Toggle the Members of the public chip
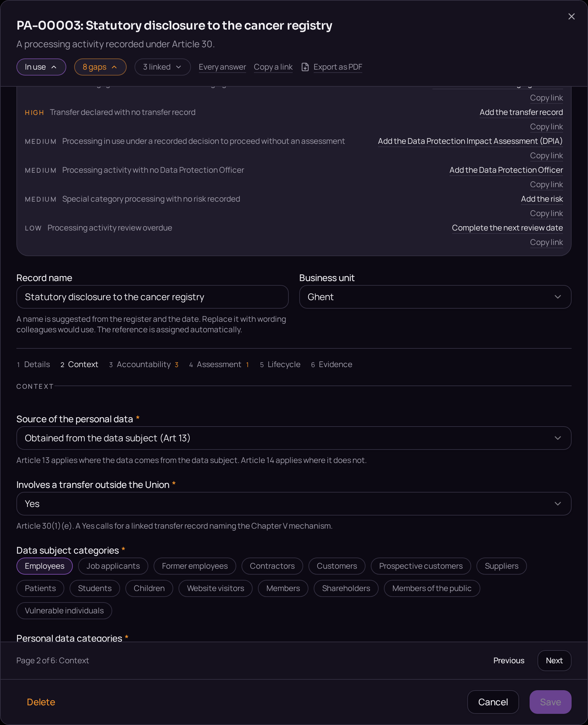588x725 pixels. pyautogui.click(x=432, y=588)
